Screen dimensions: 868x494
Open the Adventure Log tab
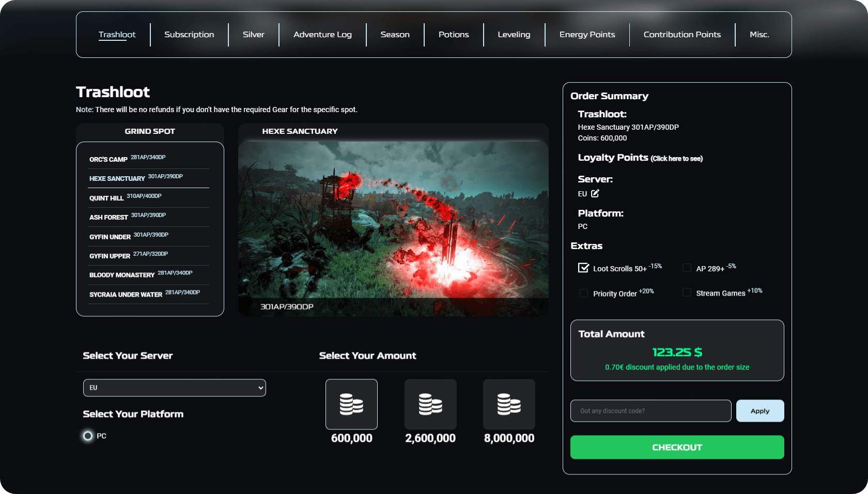tap(322, 35)
